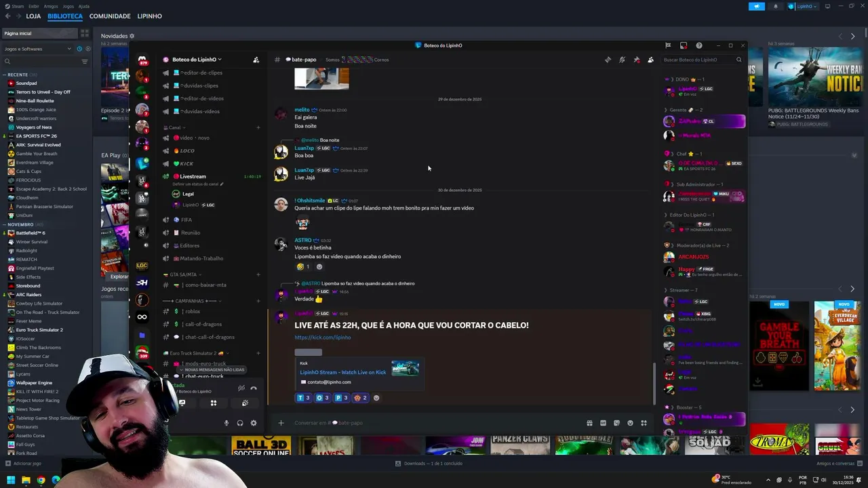Add channel to Canal category

click(258, 127)
